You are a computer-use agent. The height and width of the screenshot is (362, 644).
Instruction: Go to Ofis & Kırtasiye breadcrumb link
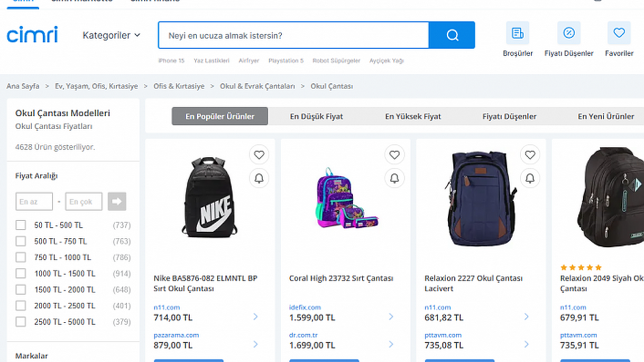click(179, 86)
